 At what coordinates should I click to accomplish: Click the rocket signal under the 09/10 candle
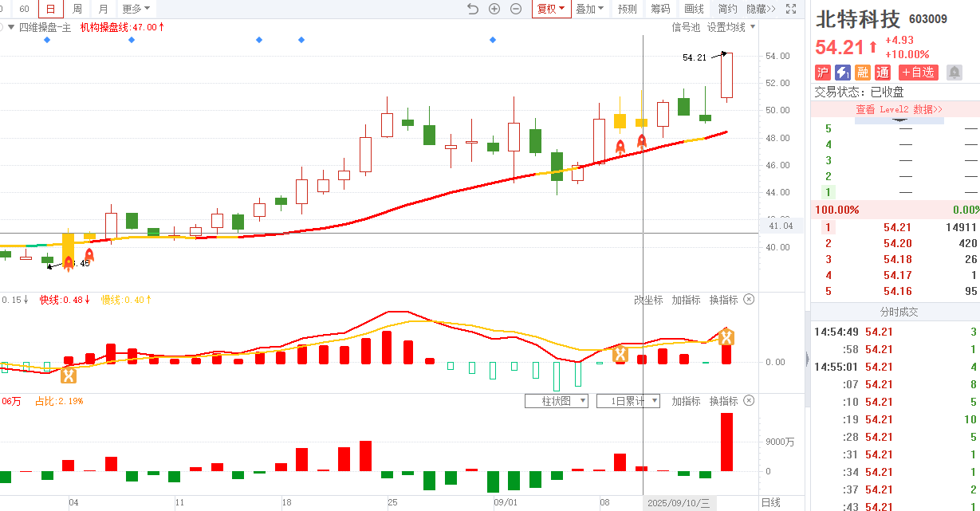tap(641, 142)
